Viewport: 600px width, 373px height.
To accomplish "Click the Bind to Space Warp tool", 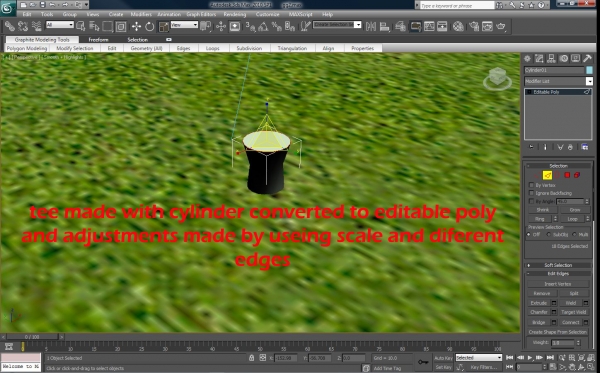I will point(36,26).
